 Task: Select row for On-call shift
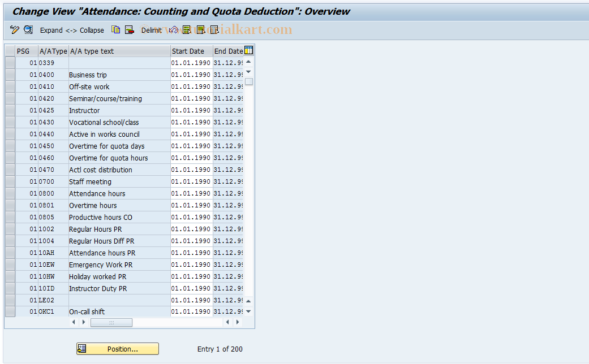coord(10,311)
